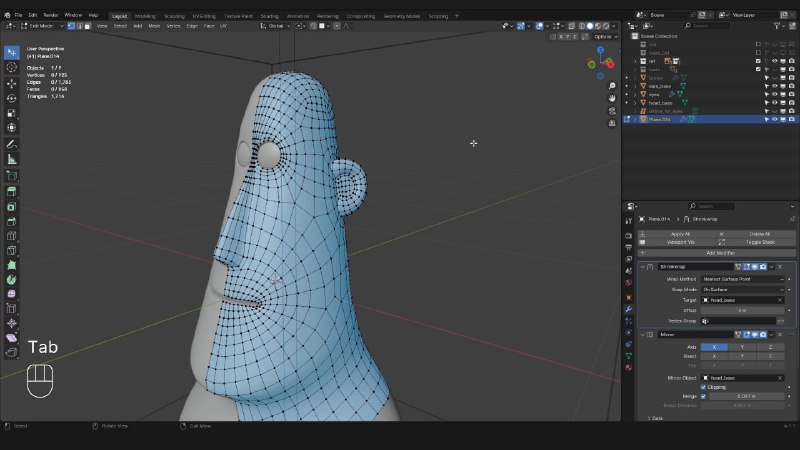Hide head_base in the outliner
Screen dimensions: 800x450
tap(774, 103)
